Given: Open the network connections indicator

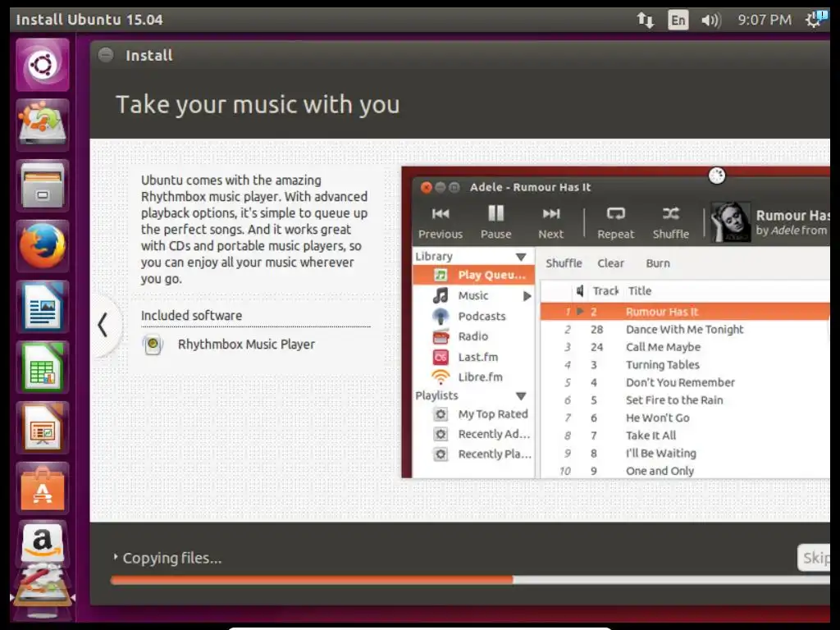Looking at the screenshot, I should pos(645,21).
